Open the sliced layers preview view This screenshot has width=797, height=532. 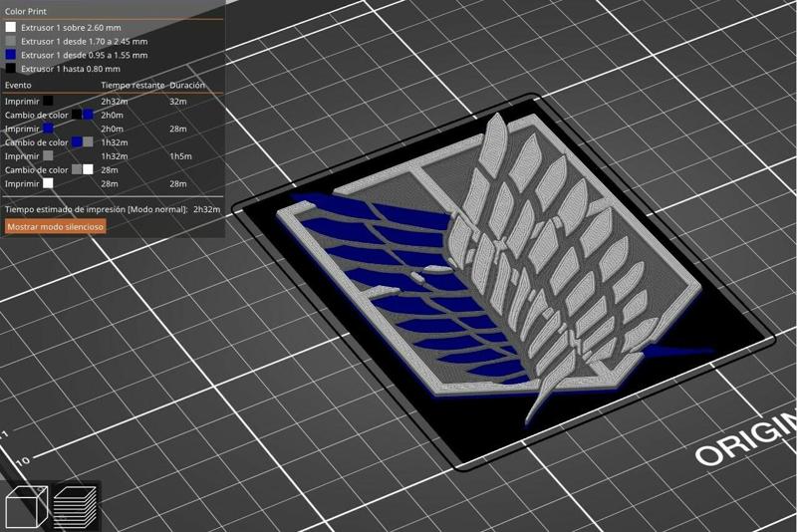[x=74, y=507]
